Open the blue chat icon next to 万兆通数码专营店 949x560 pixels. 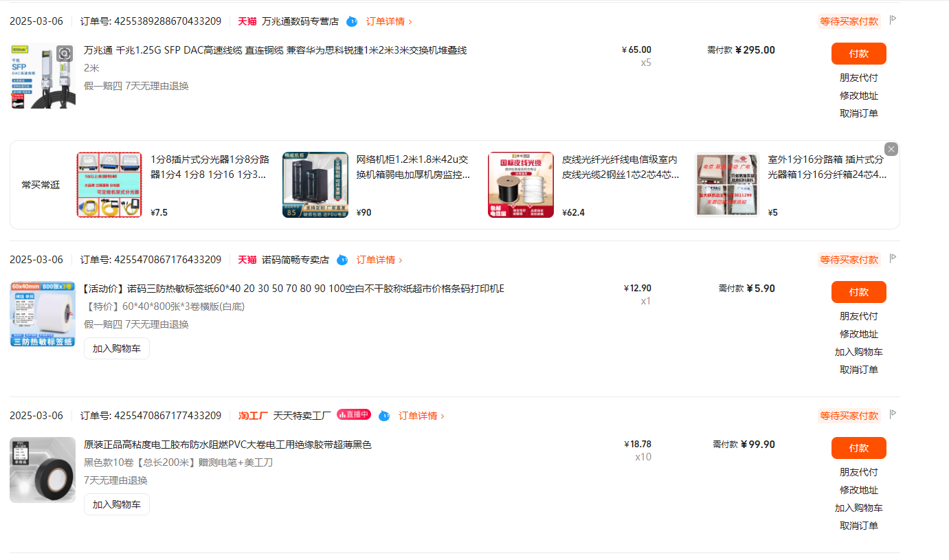[x=352, y=21]
